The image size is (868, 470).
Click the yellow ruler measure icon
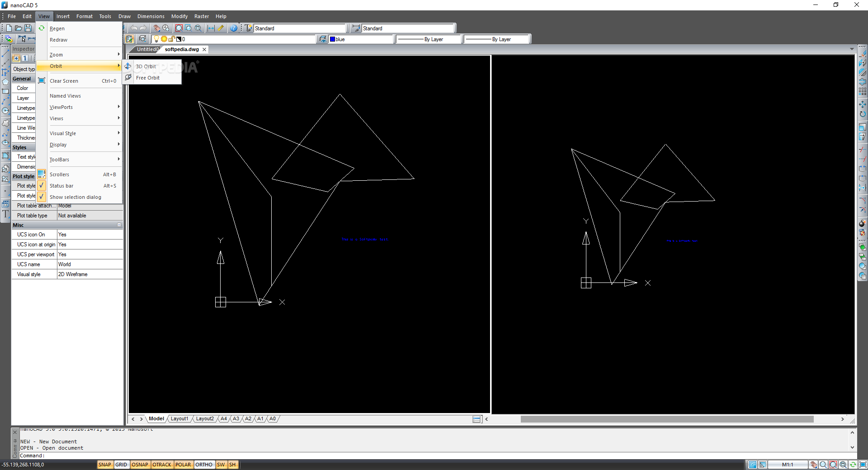click(x=221, y=28)
